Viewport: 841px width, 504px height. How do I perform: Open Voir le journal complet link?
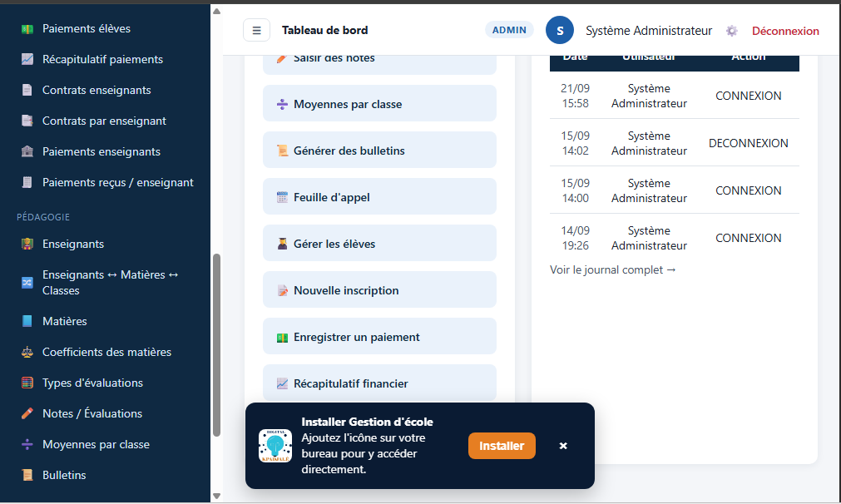point(612,269)
